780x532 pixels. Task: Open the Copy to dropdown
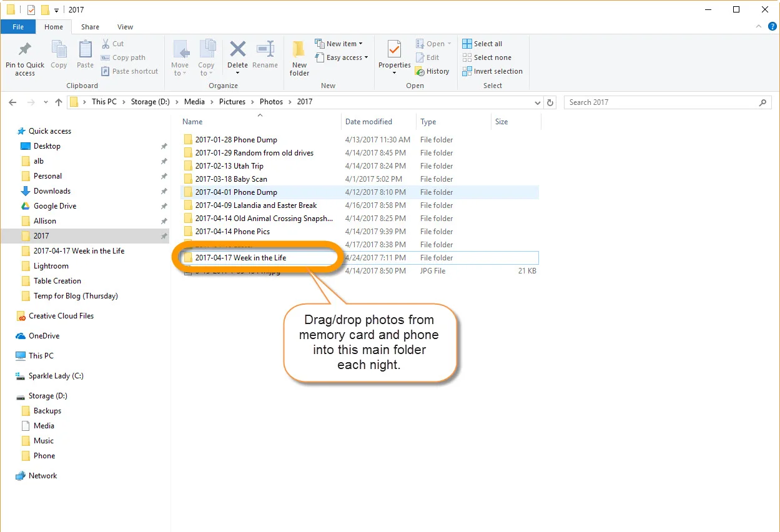click(x=206, y=59)
